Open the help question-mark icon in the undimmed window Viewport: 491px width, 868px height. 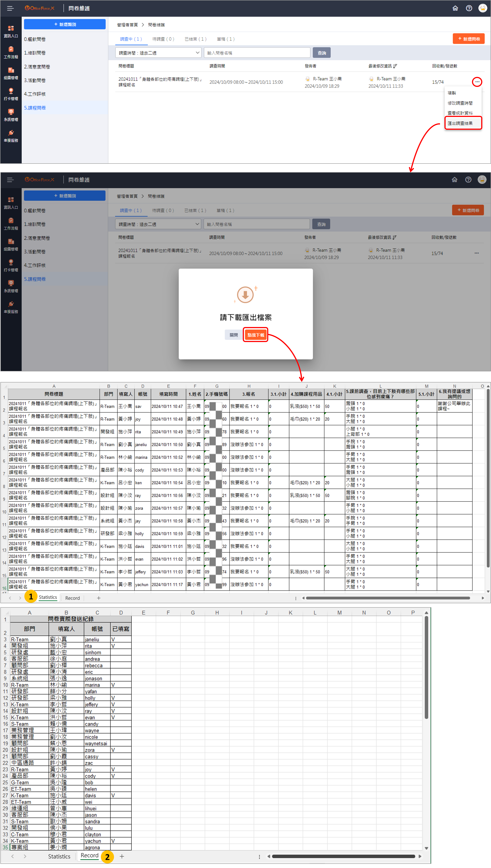[x=469, y=8]
